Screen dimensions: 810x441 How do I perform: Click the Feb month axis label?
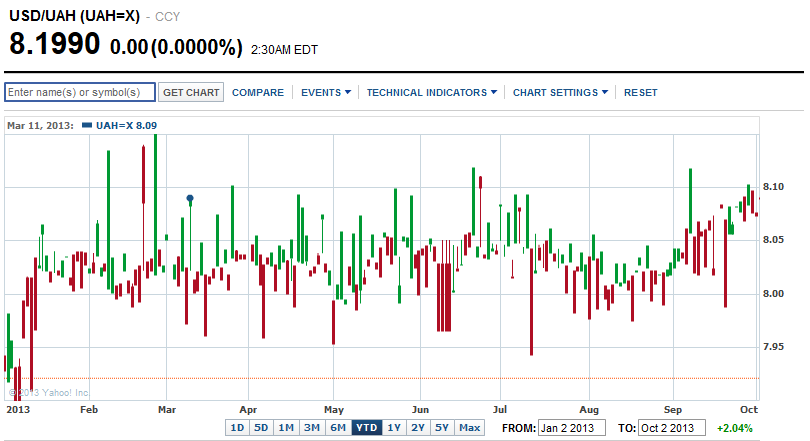point(89,410)
